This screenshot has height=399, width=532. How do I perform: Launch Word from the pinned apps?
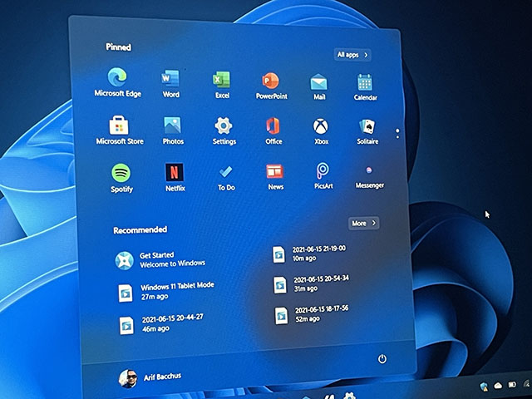(170, 84)
